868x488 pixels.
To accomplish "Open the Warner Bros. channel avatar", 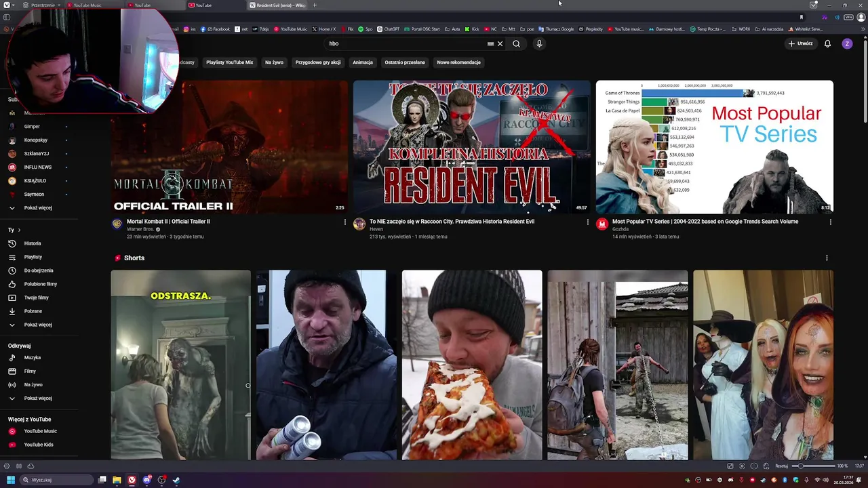I will pos(117,224).
